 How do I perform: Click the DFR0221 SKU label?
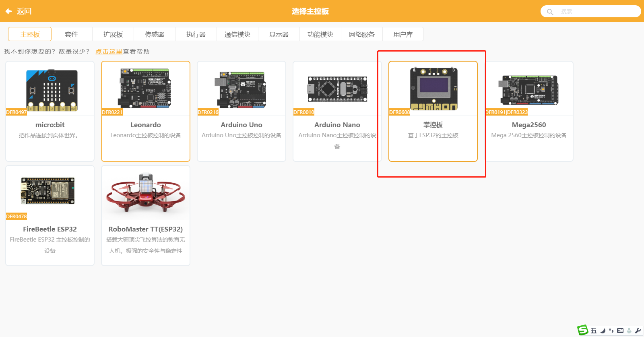click(112, 112)
